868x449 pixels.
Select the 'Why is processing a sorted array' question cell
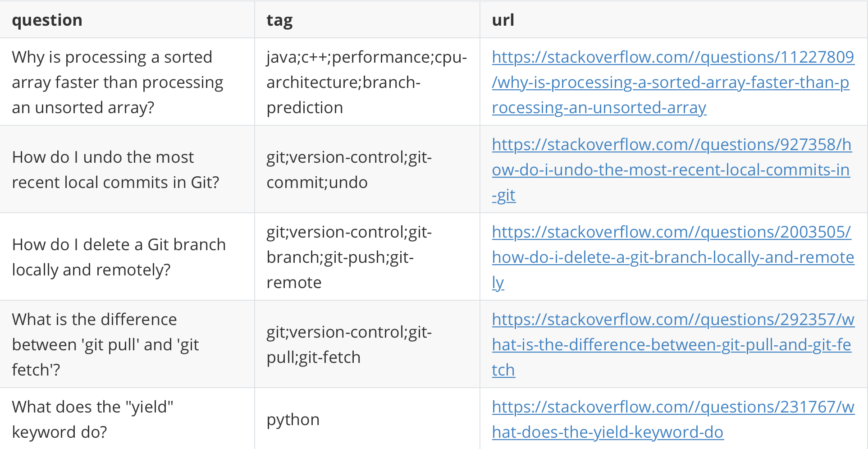click(117, 82)
